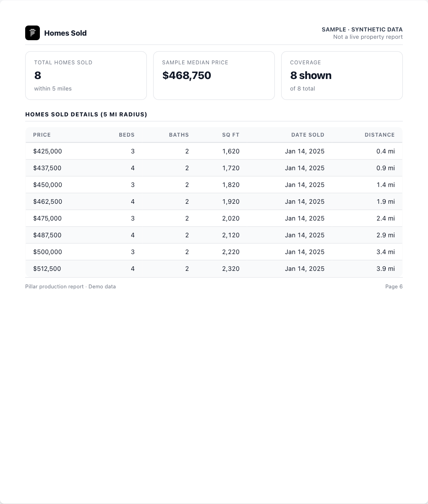
Task: Click baths value in the $475,000 row
Action: [x=187, y=218]
